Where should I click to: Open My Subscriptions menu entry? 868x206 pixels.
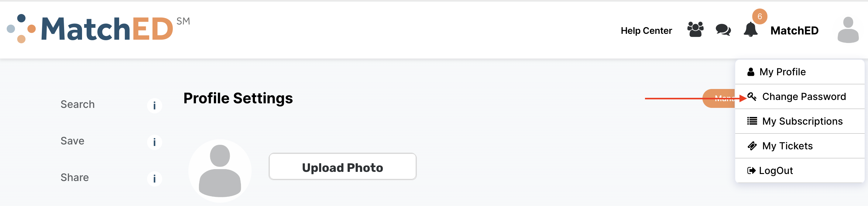click(x=802, y=121)
